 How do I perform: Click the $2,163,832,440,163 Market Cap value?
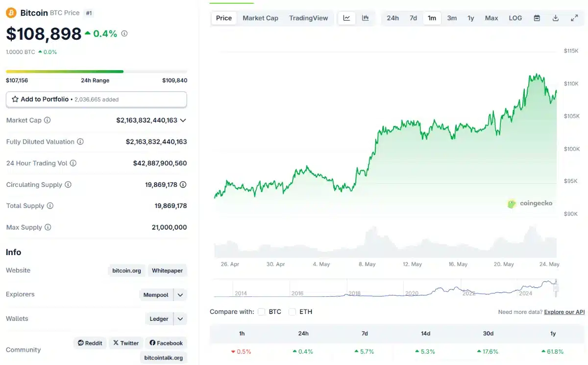[x=147, y=120]
